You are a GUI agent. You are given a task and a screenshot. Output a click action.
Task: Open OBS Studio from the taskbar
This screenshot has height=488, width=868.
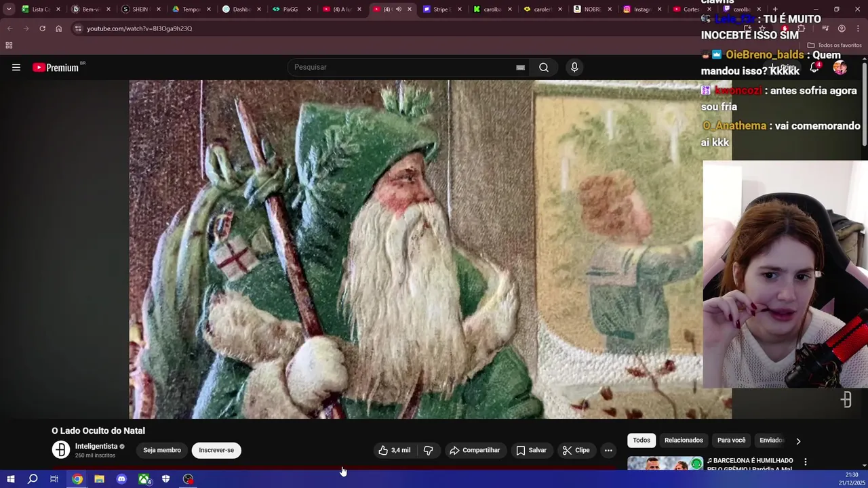(x=188, y=479)
